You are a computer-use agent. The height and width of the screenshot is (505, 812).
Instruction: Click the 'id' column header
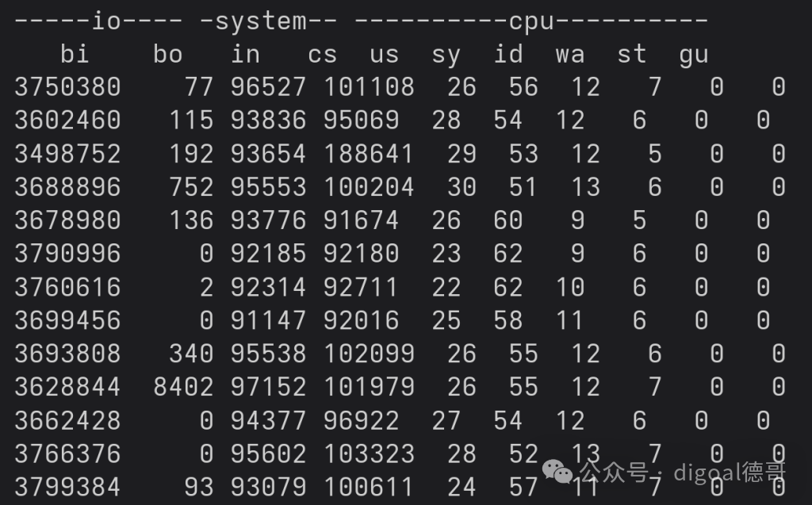click(508, 54)
